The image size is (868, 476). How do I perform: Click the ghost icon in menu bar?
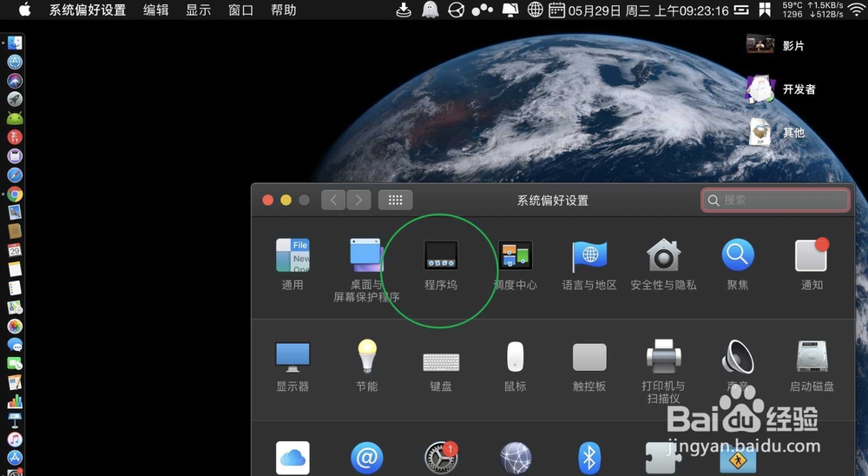[431, 10]
